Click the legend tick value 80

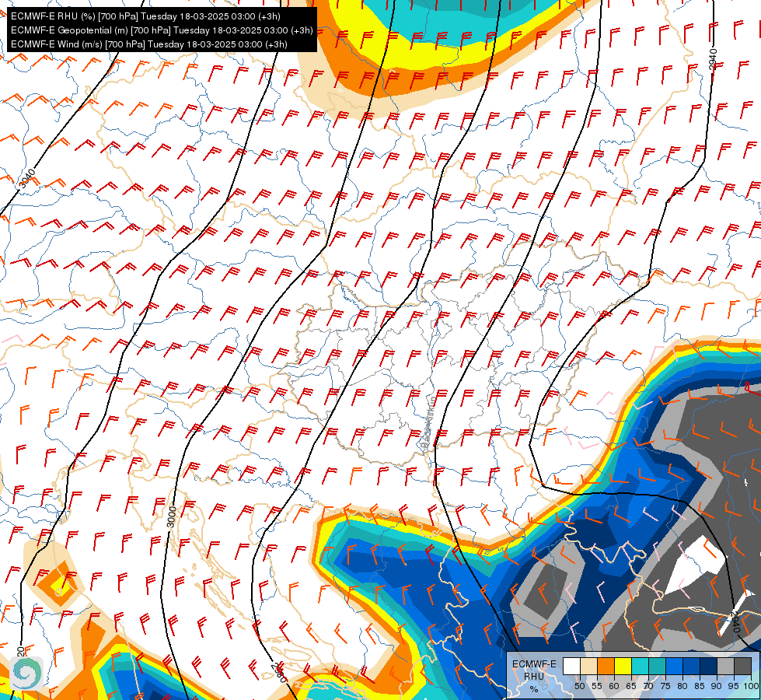click(x=682, y=686)
